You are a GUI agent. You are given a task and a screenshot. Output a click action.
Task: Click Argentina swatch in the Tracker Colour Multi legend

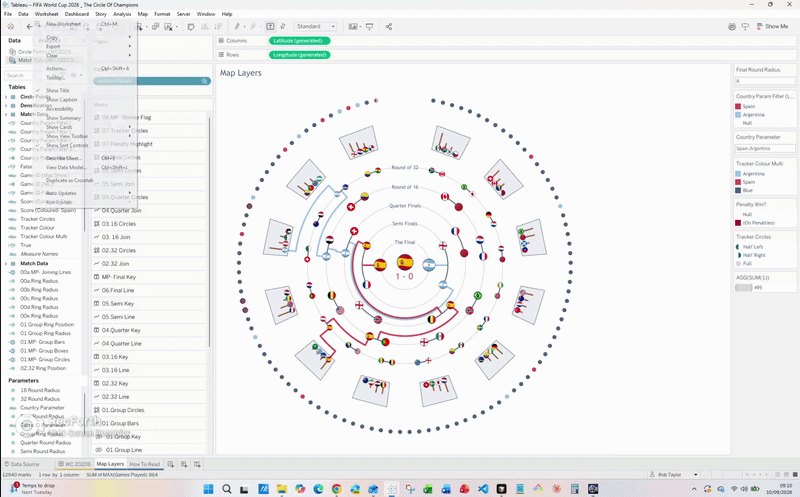[738, 174]
